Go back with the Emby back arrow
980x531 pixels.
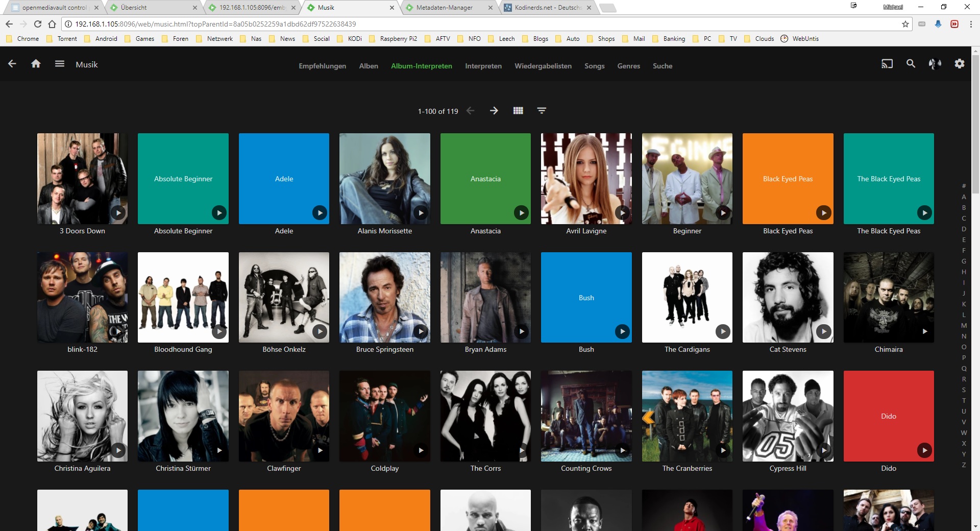[12, 64]
